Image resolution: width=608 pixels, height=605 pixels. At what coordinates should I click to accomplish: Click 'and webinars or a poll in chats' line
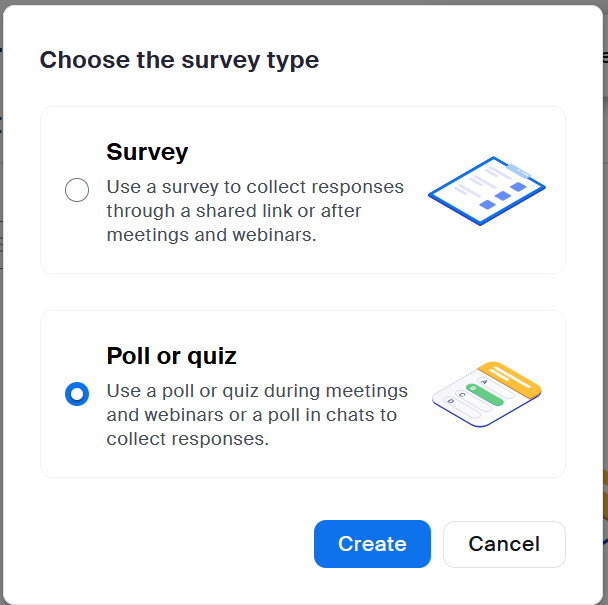point(251,415)
